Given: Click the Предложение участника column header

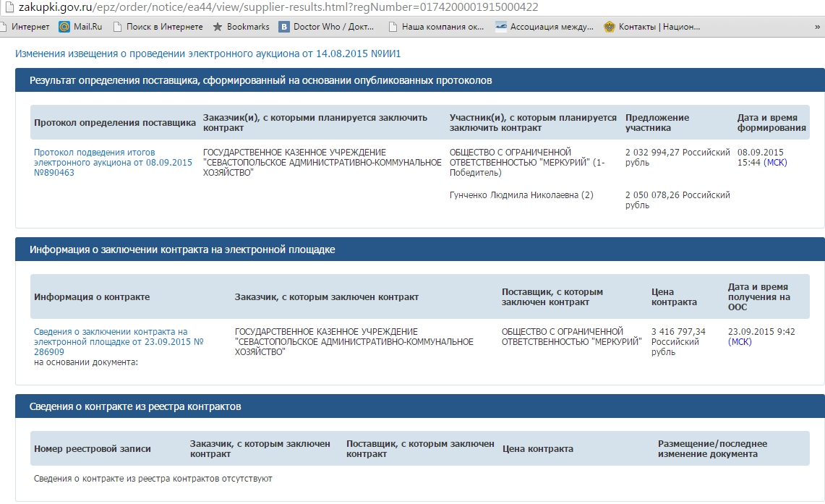Looking at the screenshot, I should point(657,123).
